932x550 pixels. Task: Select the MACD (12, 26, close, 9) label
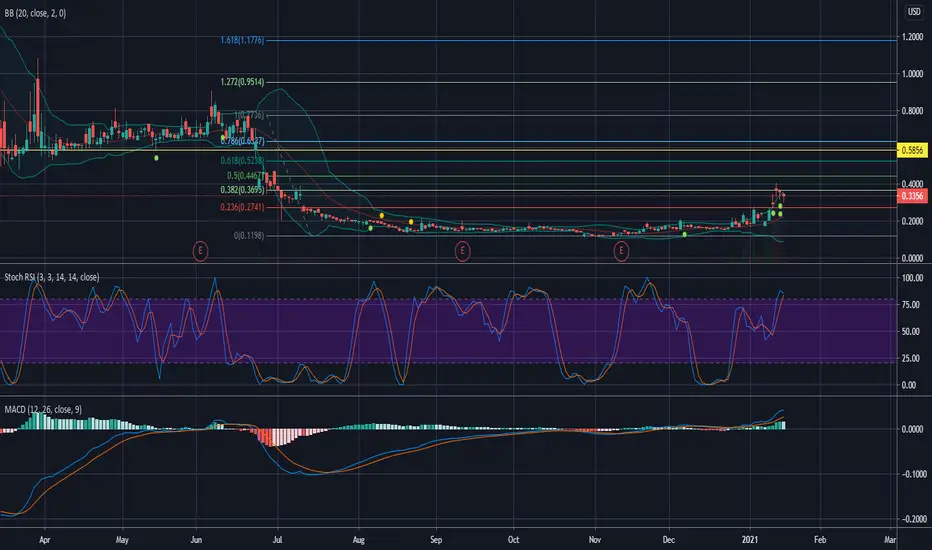click(x=43, y=409)
